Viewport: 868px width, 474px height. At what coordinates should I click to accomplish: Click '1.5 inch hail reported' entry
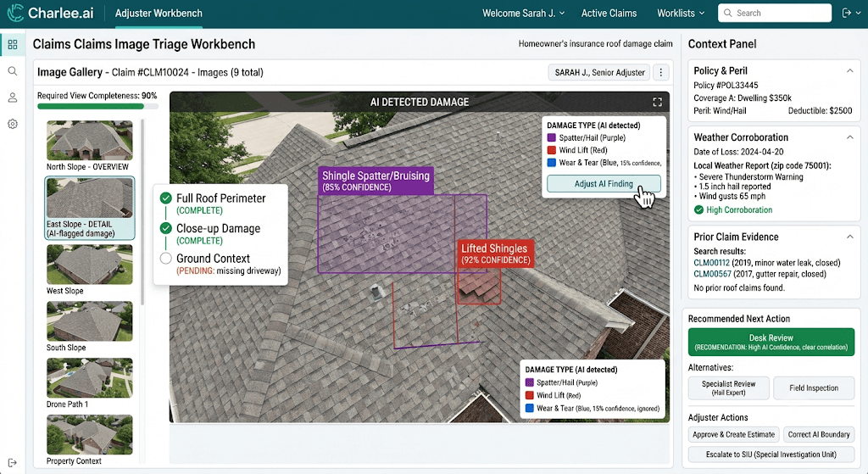pyautogui.click(x=735, y=187)
